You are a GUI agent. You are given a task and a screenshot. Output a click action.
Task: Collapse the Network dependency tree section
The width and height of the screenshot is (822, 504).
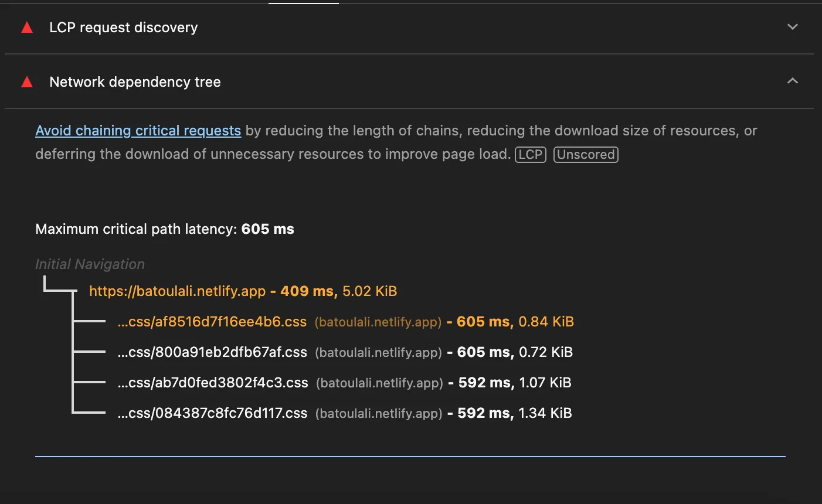[x=793, y=81]
